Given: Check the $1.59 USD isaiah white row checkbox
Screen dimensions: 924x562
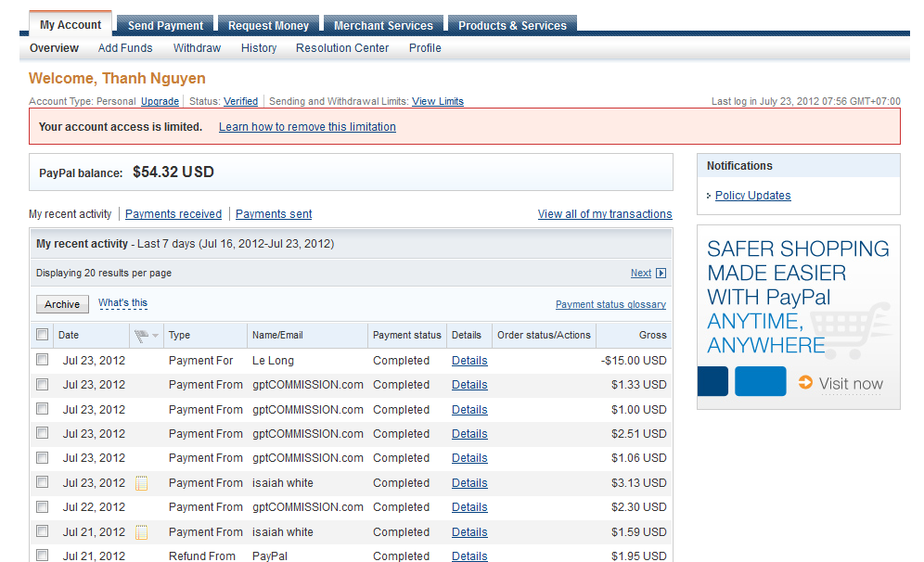Looking at the screenshot, I should tap(43, 530).
